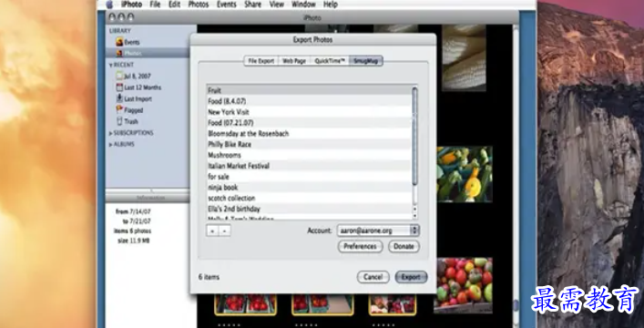Select the squash and peppers photo thumbnail
Viewport: 644px width, 328px height.
[465, 174]
